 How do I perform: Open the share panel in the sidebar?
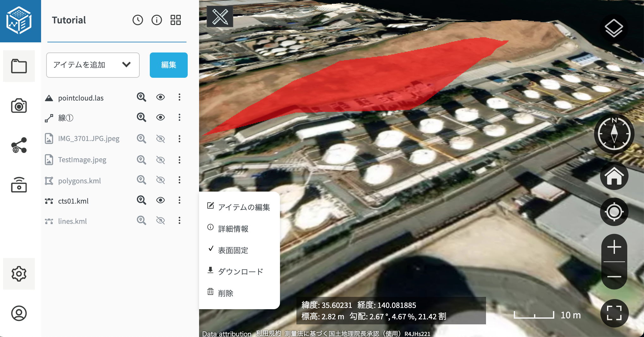(x=19, y=145)
